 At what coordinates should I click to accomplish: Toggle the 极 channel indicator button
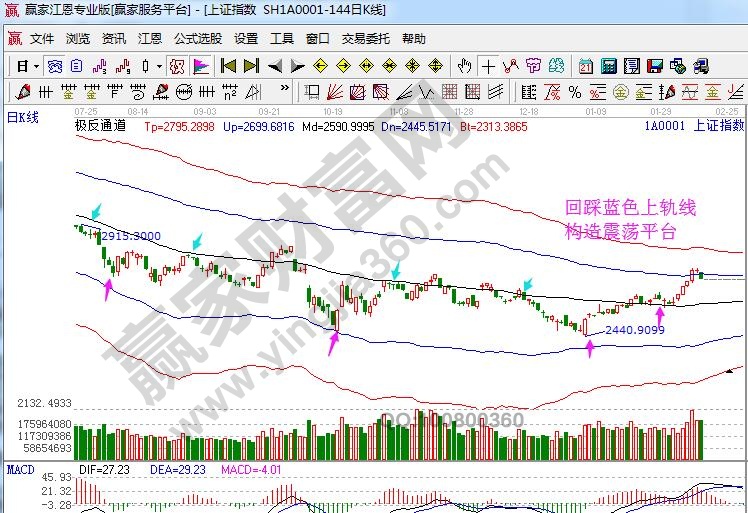tap(177, 66)
